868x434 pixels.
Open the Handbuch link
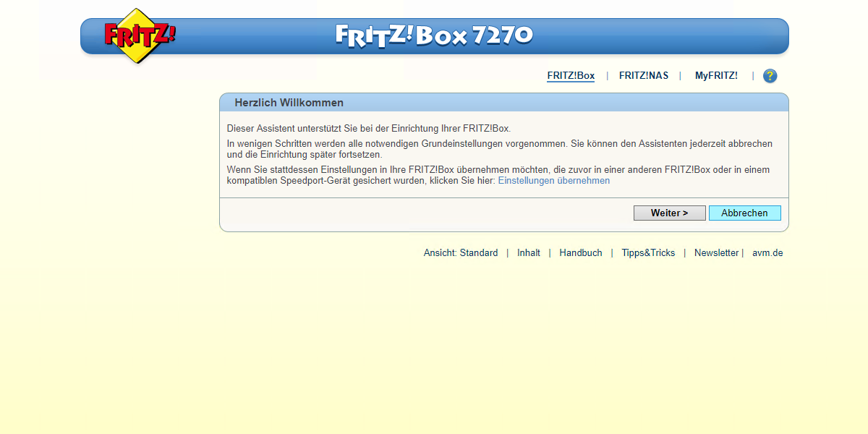pos(581,253)
